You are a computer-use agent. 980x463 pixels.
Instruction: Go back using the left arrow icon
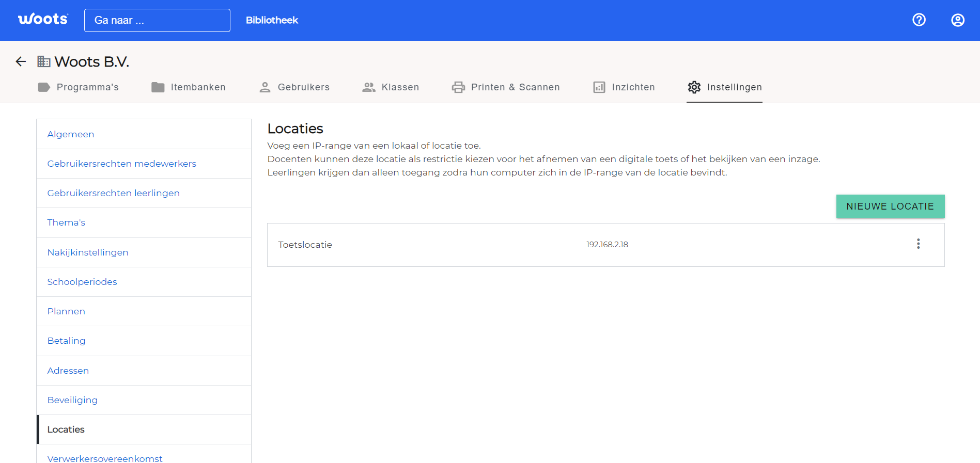pyautogui.click(x=21, y=61)
